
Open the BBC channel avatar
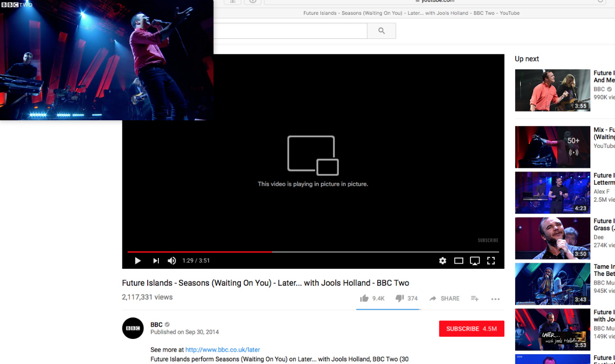(x=133, y=328)
